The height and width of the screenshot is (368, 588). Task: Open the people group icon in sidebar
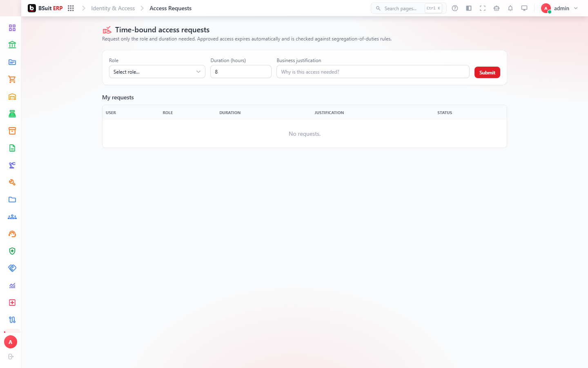click(x=12, y=217)
